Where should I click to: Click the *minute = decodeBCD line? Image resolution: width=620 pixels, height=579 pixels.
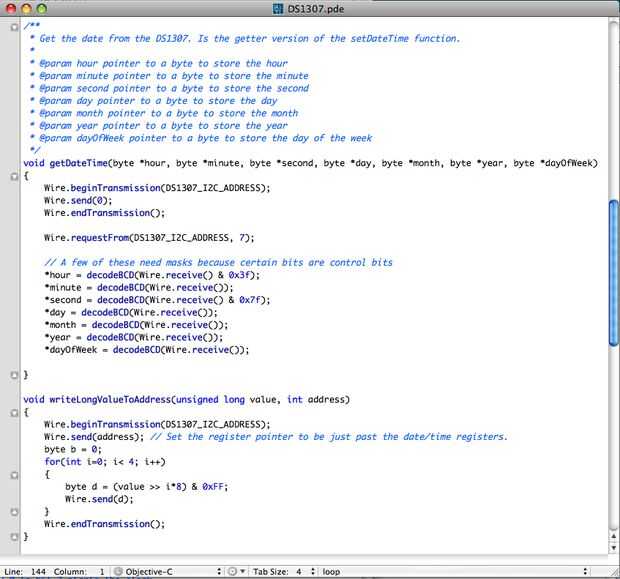(x=139, y=288)
